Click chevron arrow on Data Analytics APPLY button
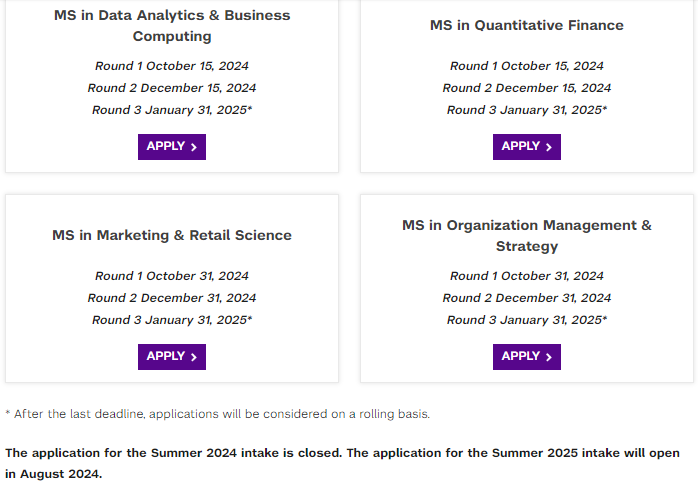This screenshot has height=484, width=698. coord(194,147)
